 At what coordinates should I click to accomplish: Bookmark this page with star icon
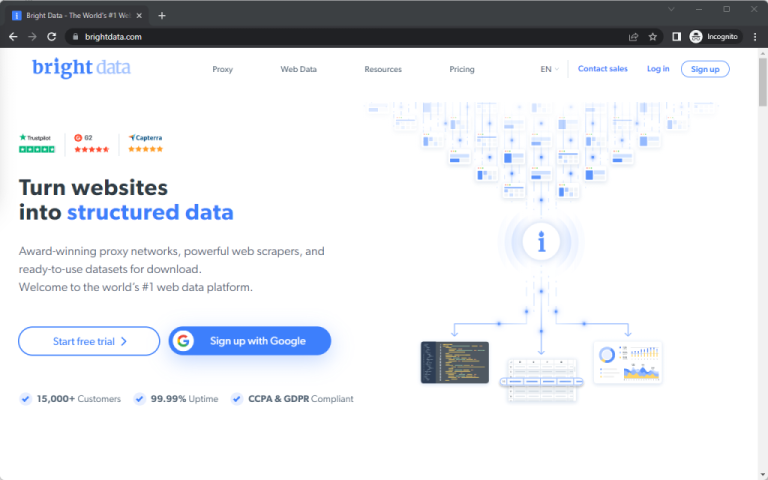click(x=653, y=36)
